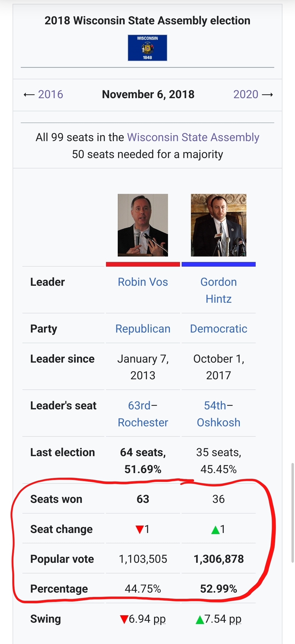Viewport: 295px width, 644px height.
Task: Click the red Republican color bar
Action: (143, 264)
